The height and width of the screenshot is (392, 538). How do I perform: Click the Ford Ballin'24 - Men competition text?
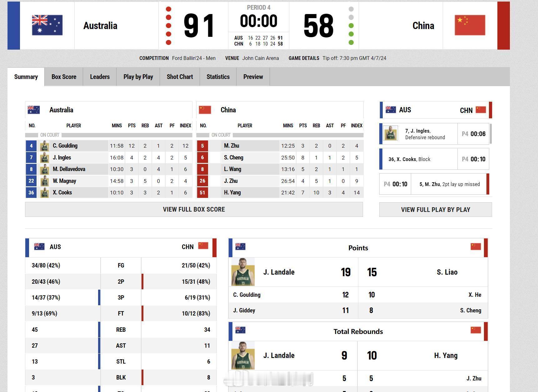(194, 58)
